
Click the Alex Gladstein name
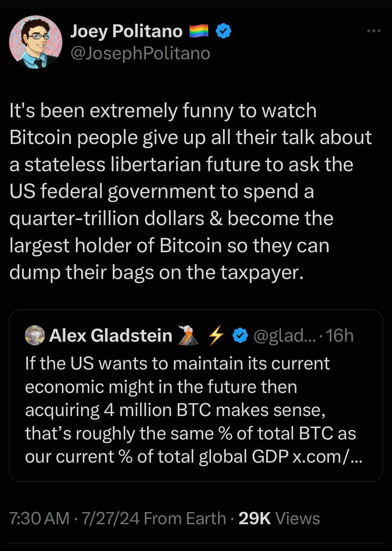111,335
